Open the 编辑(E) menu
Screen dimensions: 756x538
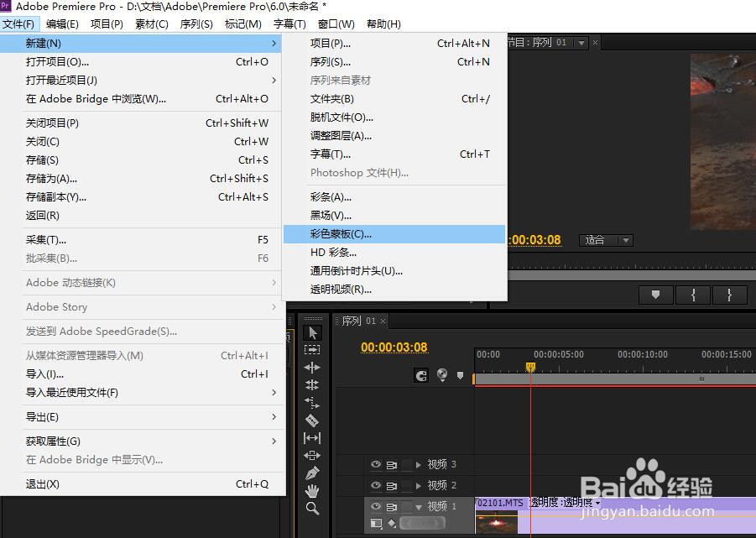[x=62, y=24]
